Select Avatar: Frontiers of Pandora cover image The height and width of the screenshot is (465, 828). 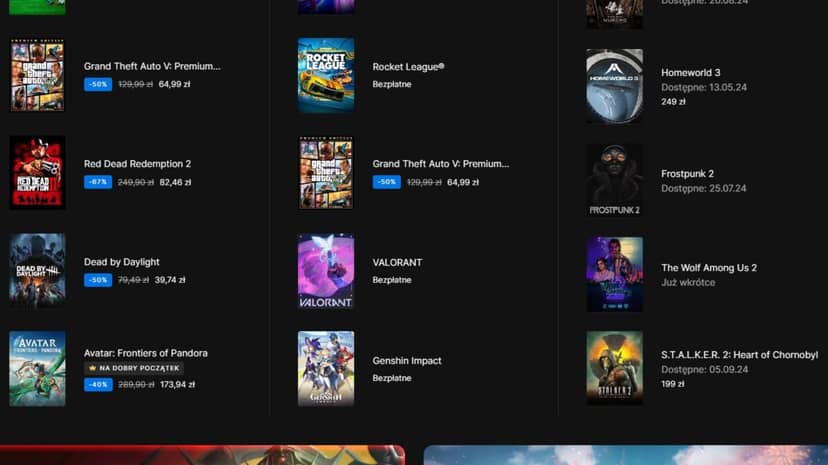(37, 368)
